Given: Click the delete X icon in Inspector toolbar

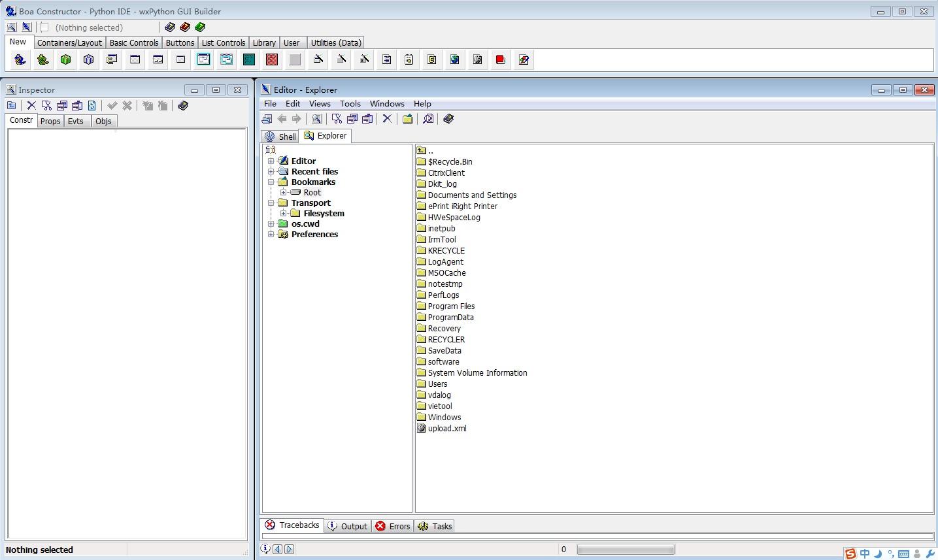Looking at the screenshot, I should point(31,106).
